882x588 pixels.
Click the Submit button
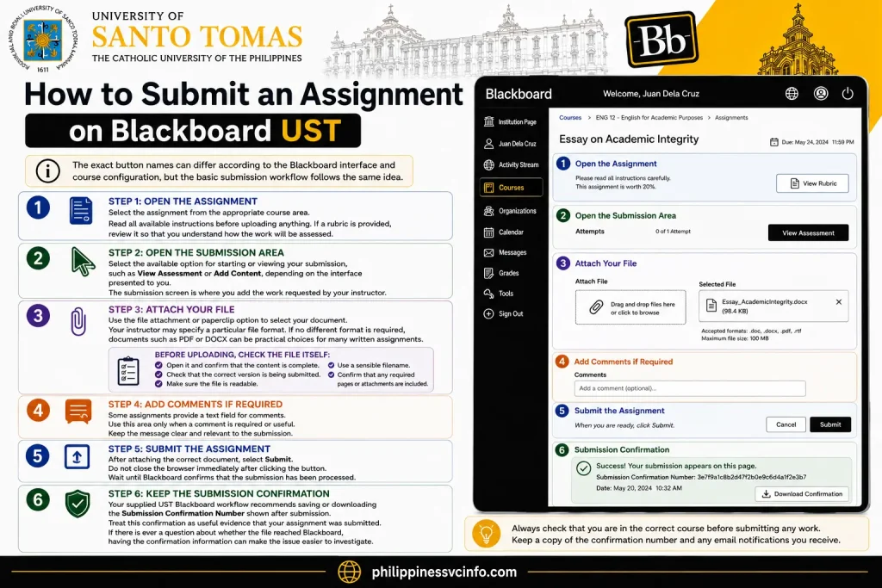[830, 424]
